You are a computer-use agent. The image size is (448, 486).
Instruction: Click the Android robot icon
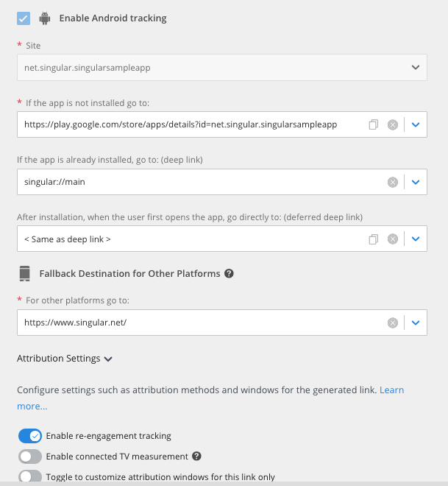pos(45,18)
